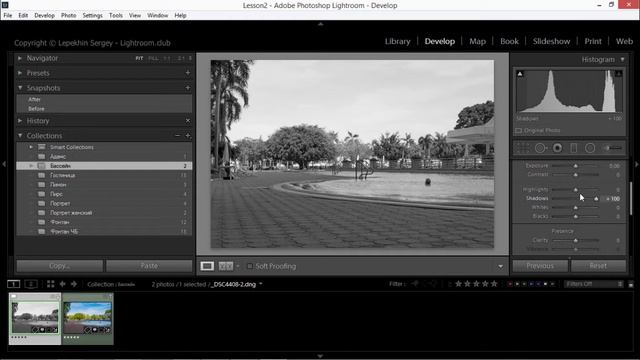Select the Before snapshot

(36, 109)
